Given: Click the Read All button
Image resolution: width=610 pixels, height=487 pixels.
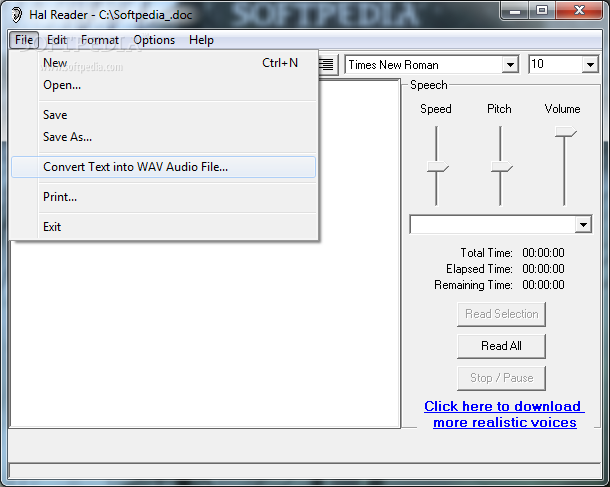Looking at the screenshot, I should (x=501, y=346).
